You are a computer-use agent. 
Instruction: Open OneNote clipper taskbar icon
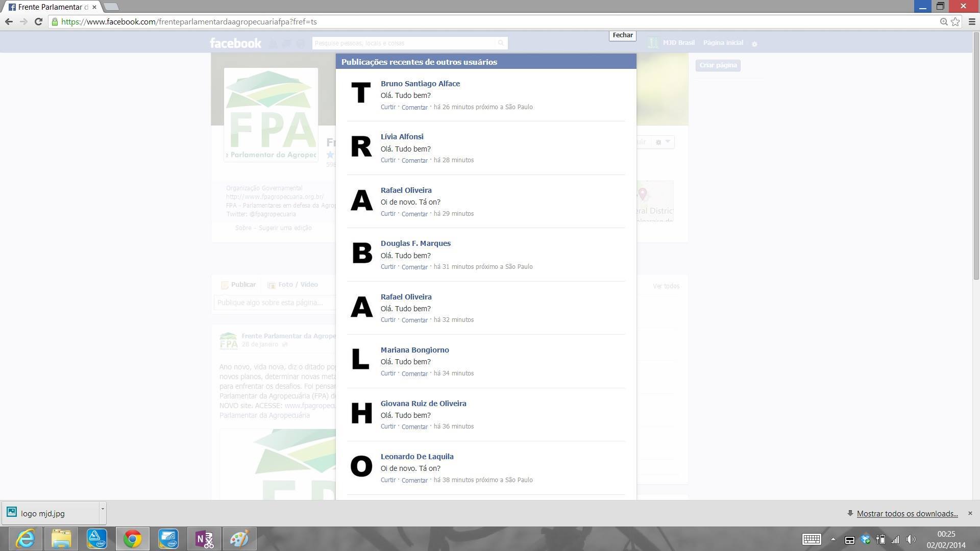coord(204,539)
